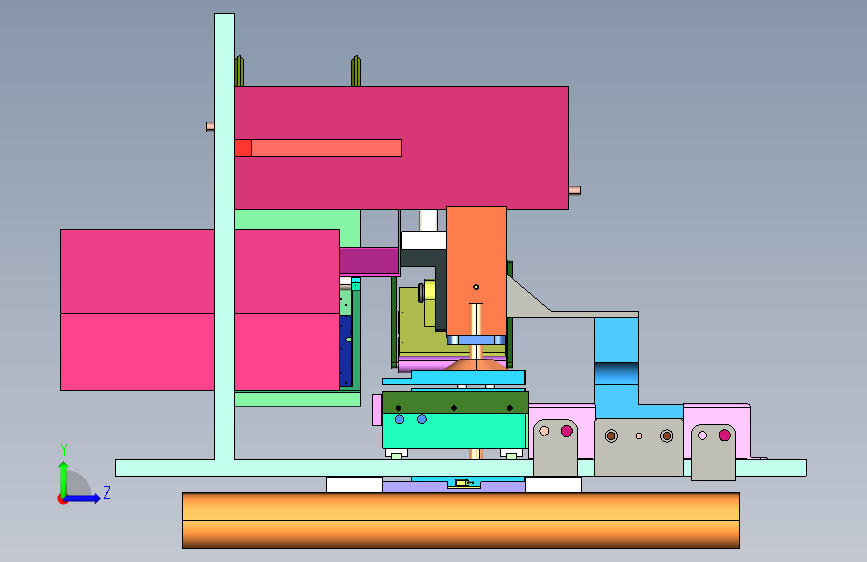Image resolution: width=867 pixels, height=562 pixels.
Task: Click the small hole on the orange block
Action: pyautogui.click(x=476, y=287)
